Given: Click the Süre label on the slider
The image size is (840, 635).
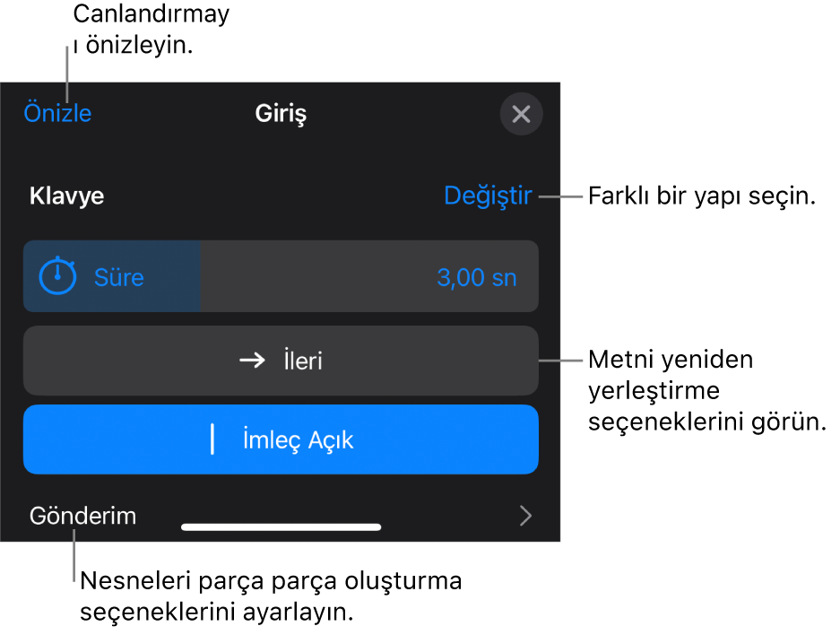Looking at the screenshot, I should (119, 277).
